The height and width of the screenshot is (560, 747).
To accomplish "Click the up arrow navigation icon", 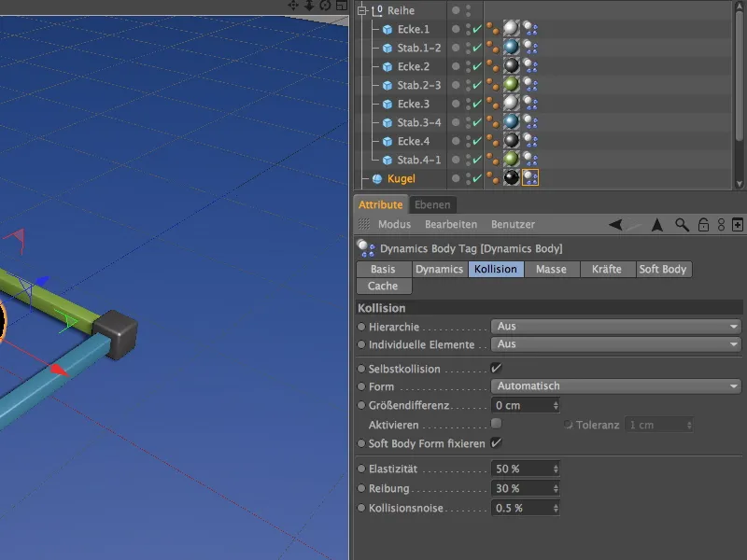I will coord(657,225).
